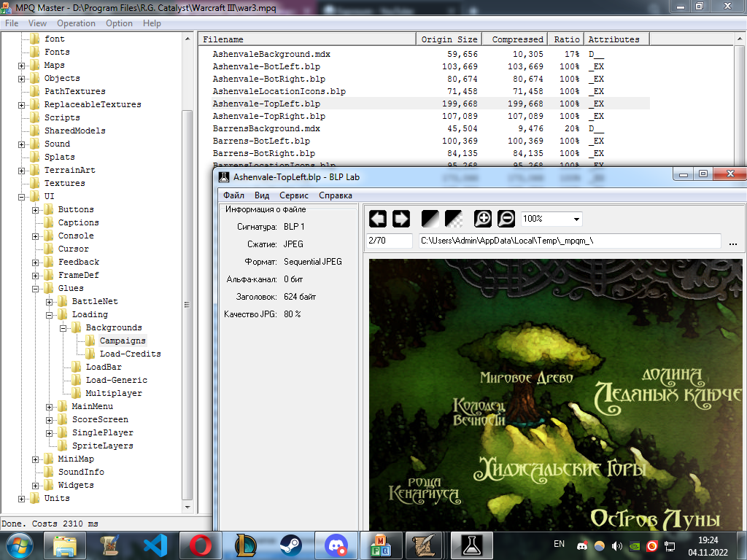The image size is (747, 560).
Task: Open the Option menu in MPQ Master
Action: [x=119, y=23]
